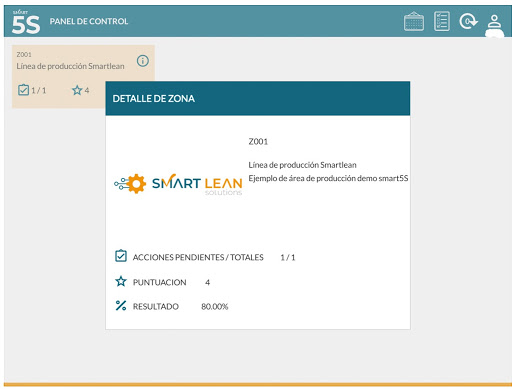Click the RESULTADO label
This screenshot has width=512, height=389.
(156, 306)
